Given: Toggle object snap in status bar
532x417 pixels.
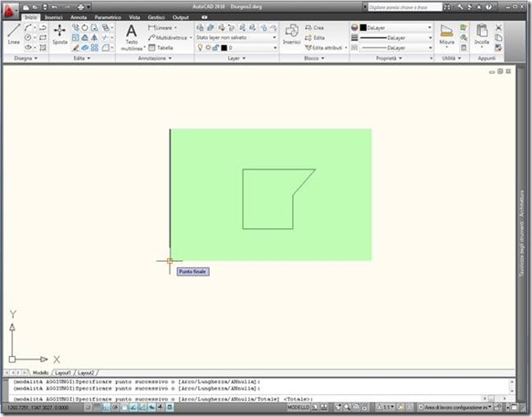Looking at the screenshot, I should click(124, 407).
